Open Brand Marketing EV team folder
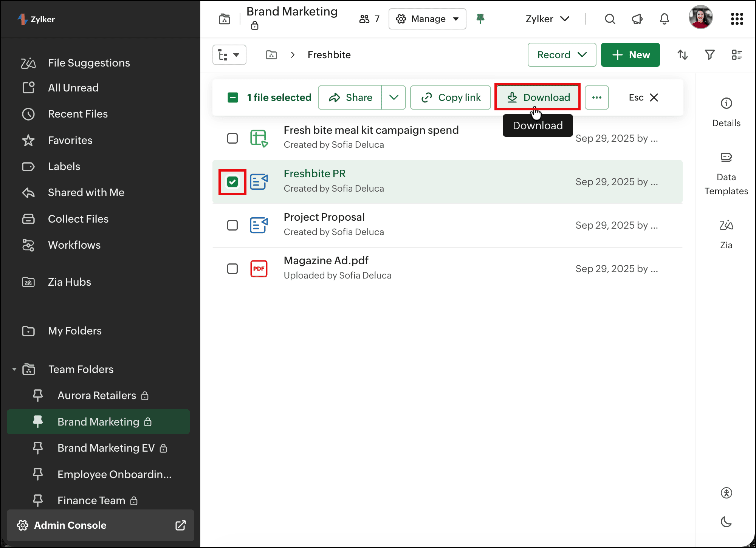This screenshot has width=756, height=548. [106, 448]
